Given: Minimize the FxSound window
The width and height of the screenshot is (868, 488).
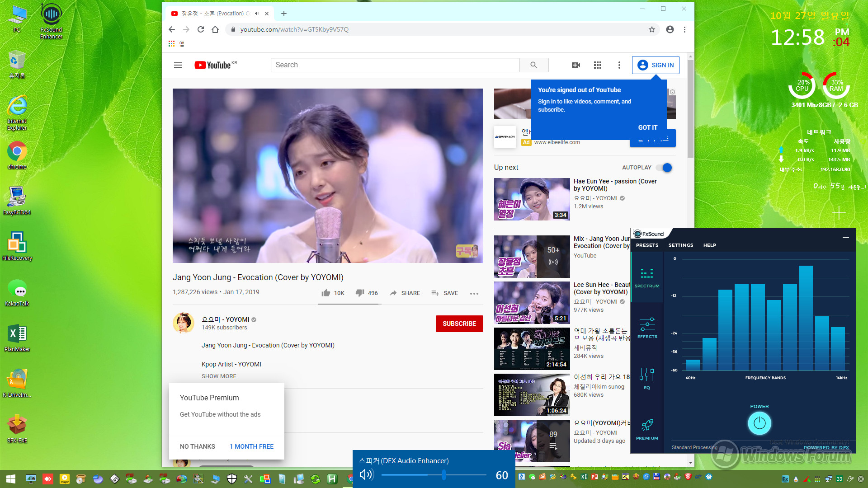Looking at the screenshot, I should click(x=845, y=237).
